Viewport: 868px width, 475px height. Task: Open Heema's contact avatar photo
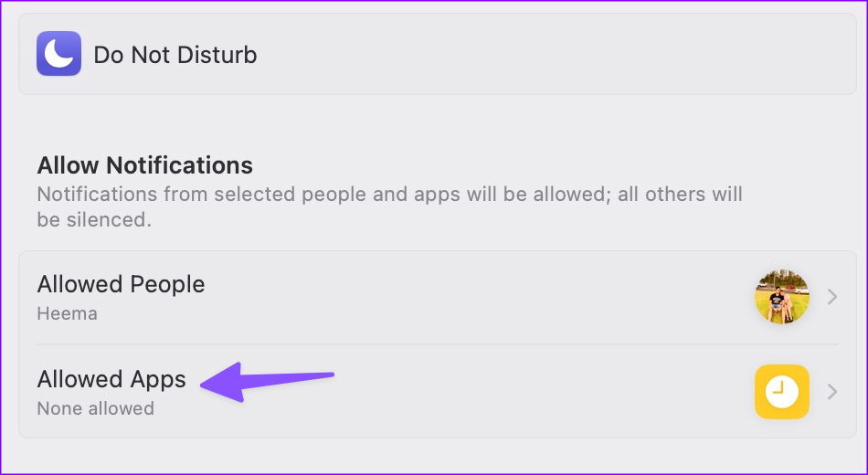[x=781, y=297]
